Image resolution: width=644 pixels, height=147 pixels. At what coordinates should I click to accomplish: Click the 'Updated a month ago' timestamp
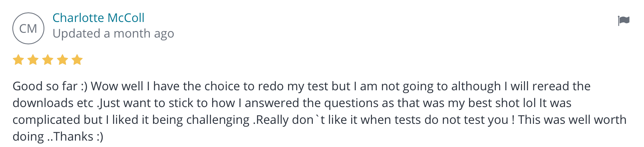point(113,34)
